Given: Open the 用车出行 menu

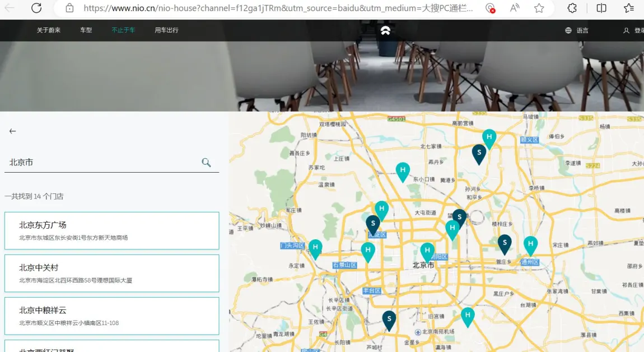Looking at the screenshot, I should pyautogui.click(x=166, y=30).
